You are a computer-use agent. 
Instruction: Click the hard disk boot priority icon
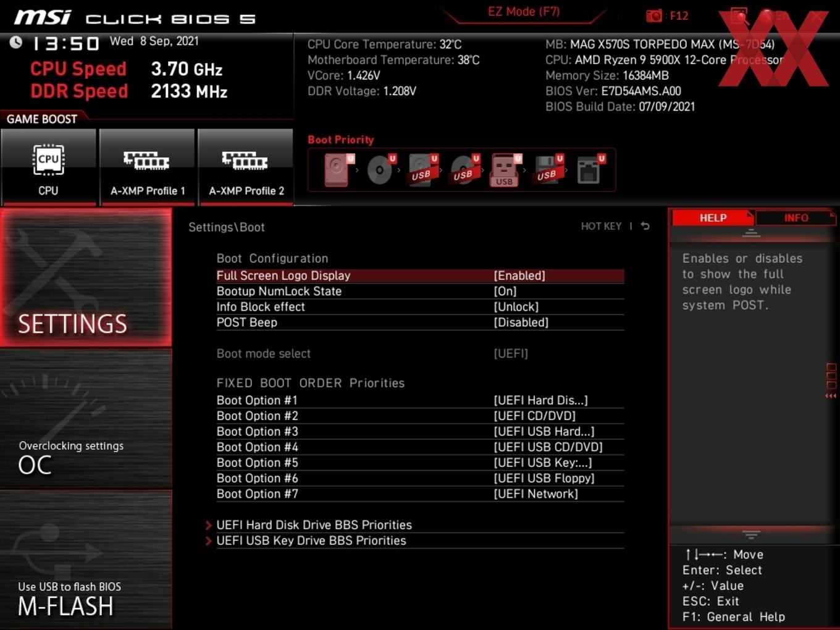pos(338,170)
